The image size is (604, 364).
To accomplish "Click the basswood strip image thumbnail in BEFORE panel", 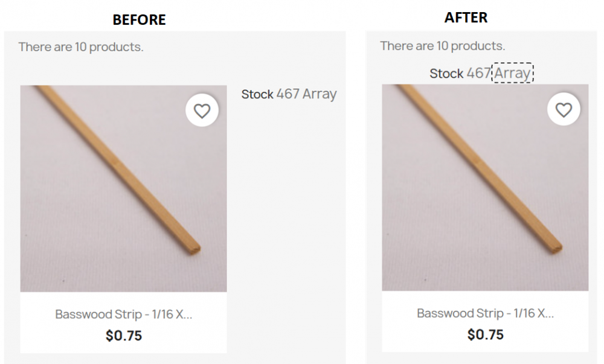I will 123,187.
